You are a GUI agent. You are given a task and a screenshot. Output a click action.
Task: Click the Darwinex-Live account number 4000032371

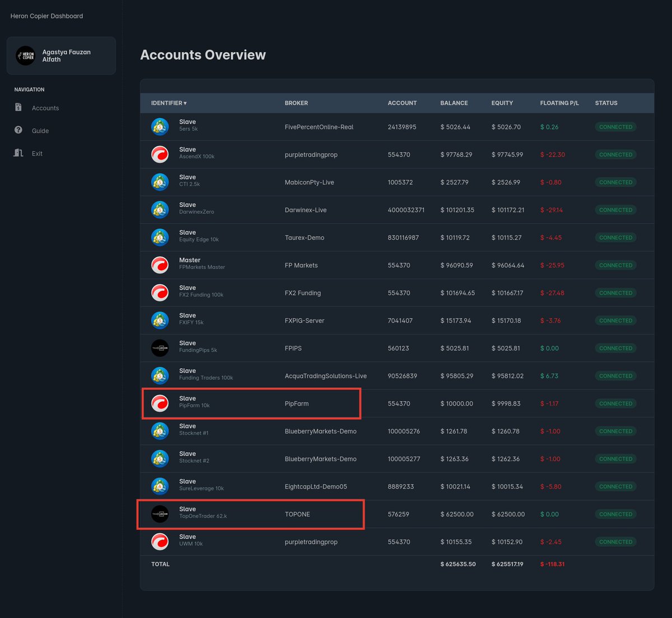(x=406, y=210)
